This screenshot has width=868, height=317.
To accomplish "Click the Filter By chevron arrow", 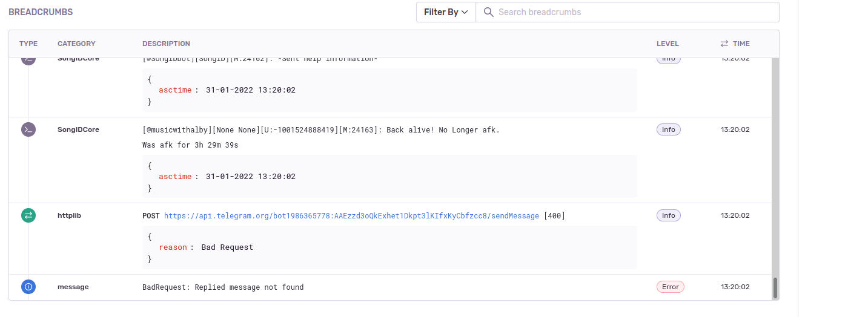I will coord(465,12).
